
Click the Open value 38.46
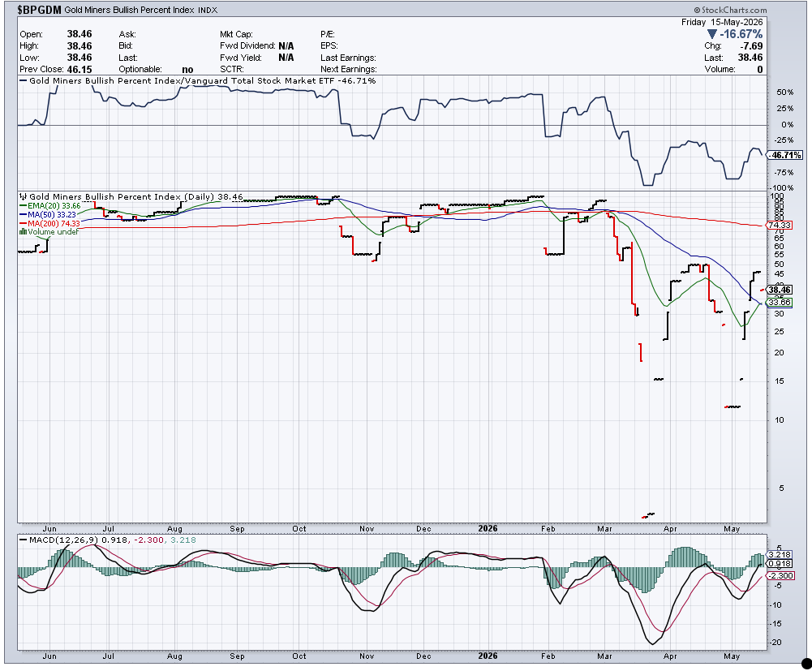79,34
